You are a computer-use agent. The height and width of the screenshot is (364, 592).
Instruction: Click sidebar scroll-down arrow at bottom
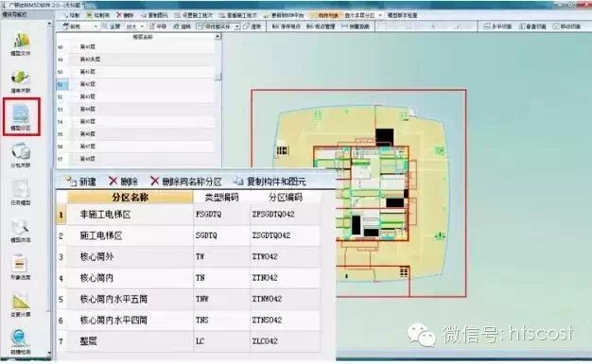(49, 353)
